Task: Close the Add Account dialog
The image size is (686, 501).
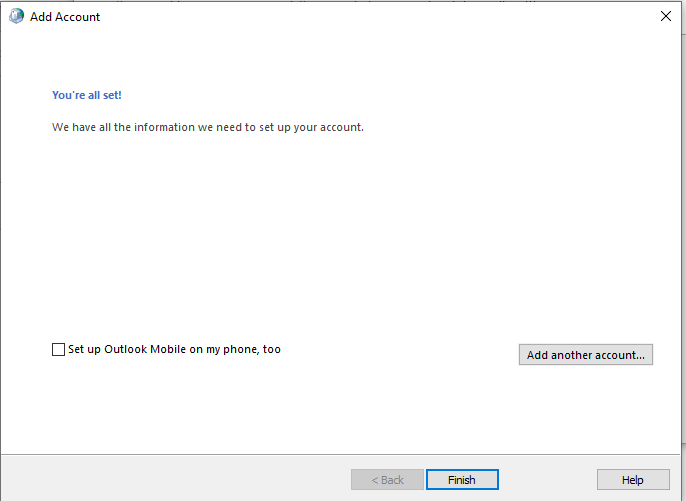Action: click(666, 16)
